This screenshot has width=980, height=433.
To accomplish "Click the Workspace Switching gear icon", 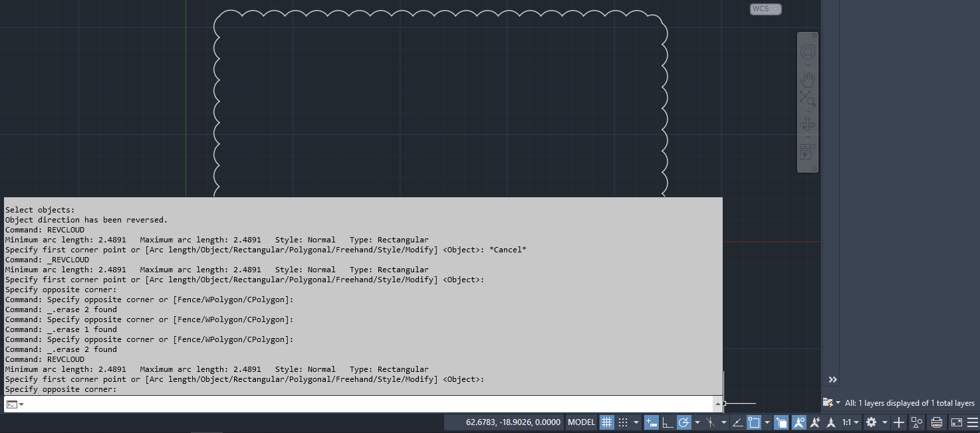I will (x=871, y=422).
